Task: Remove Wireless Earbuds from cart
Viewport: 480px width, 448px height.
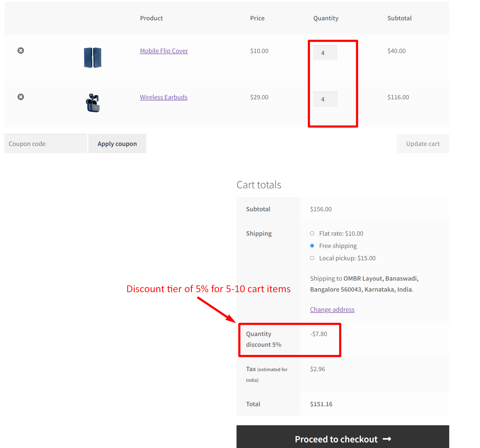Action: [21, 97]
